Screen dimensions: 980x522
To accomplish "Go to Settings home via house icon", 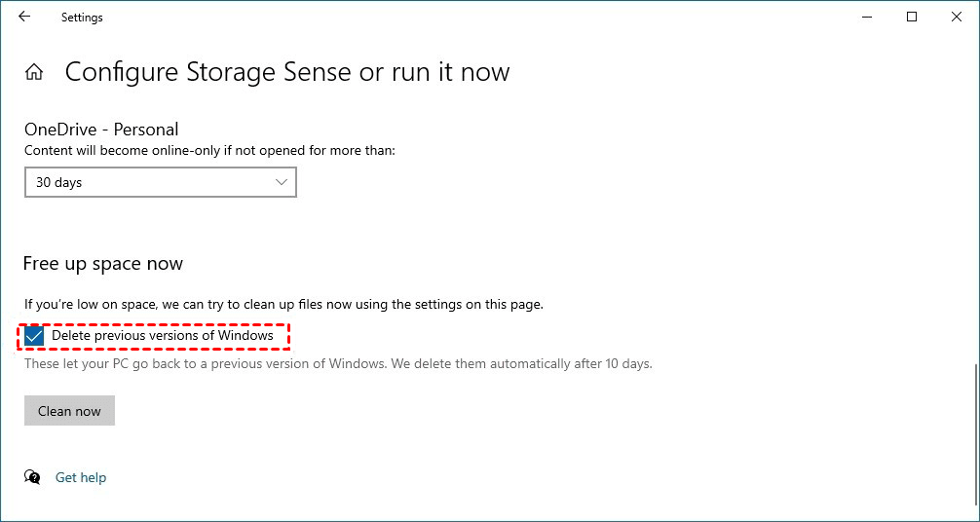I will tap(34, 72).
